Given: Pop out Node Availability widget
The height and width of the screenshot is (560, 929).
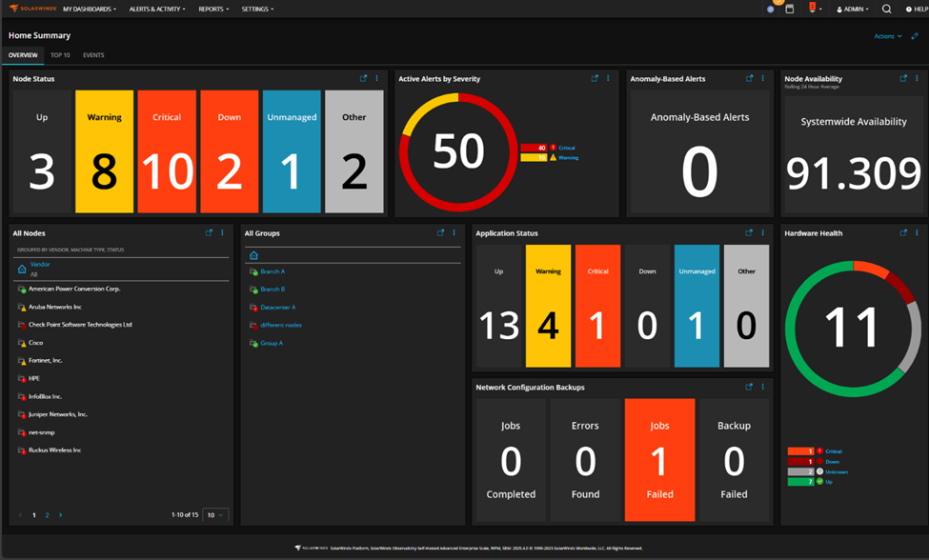Looking at the screenshot, I should [903, 78].
